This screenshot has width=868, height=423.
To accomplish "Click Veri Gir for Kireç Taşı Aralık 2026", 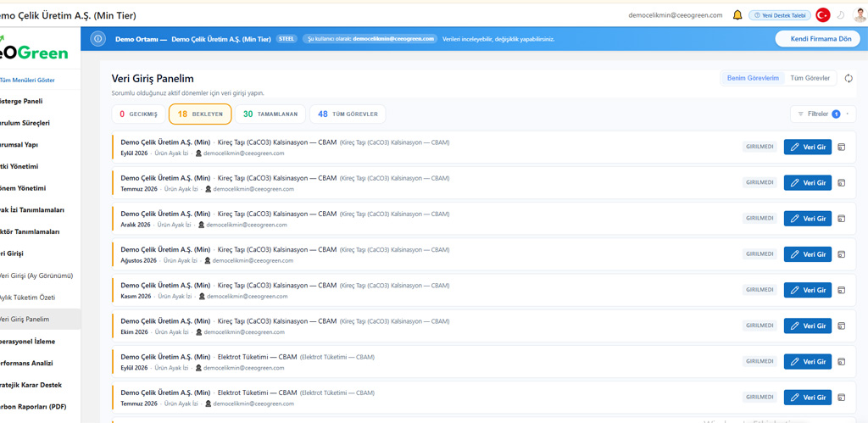I will [808, 219].
